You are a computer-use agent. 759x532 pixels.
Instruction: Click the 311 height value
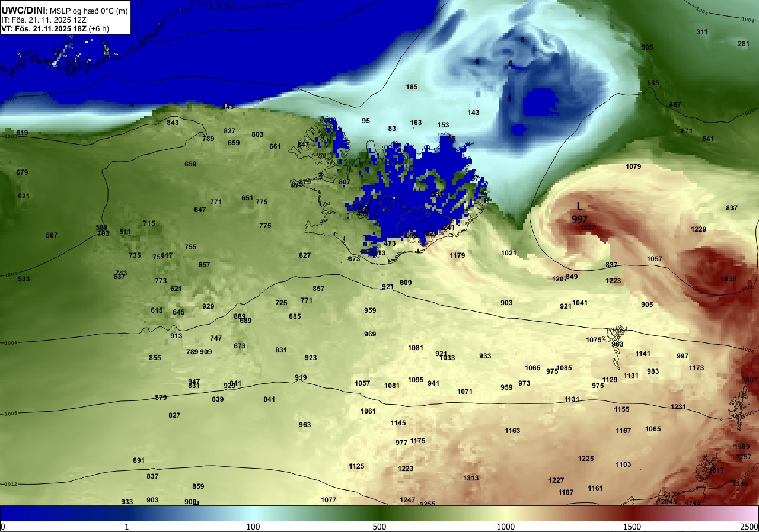click(x=702, y=32)
